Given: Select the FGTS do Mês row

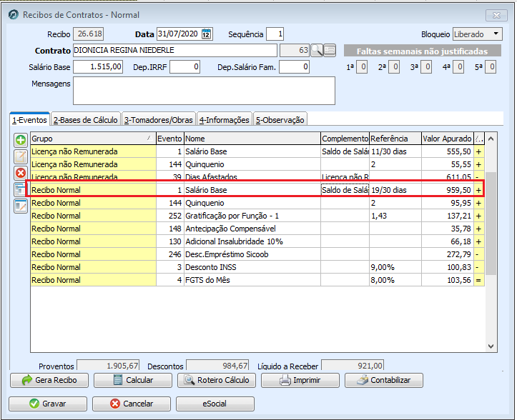Looking at the screenshot, I should 257,280.
